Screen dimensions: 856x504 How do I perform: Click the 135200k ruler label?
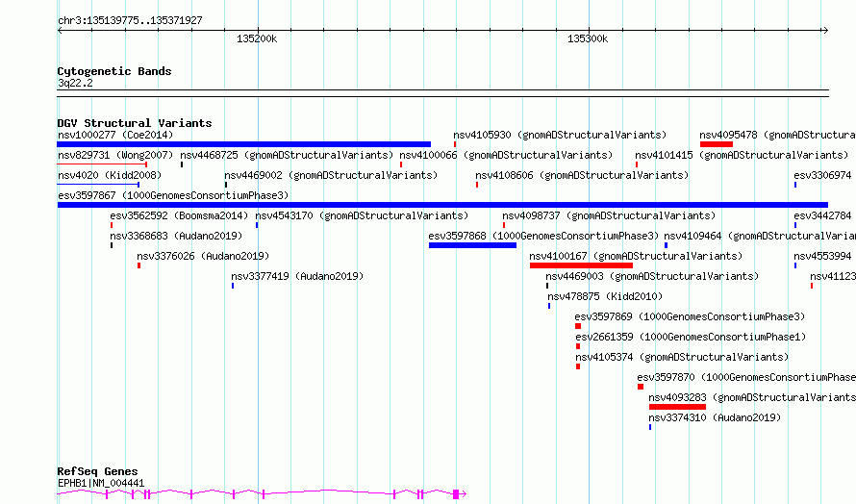(x=257, y=38)
